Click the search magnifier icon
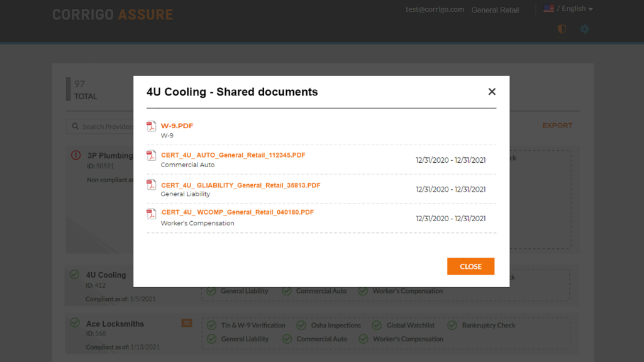Viewport: 644px width, 362px height. 75,126
